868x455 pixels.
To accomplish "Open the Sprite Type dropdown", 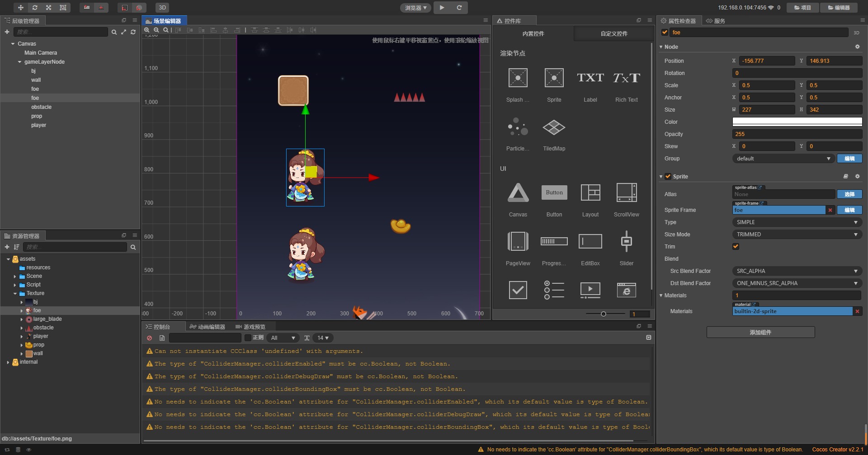I will 797,222.
